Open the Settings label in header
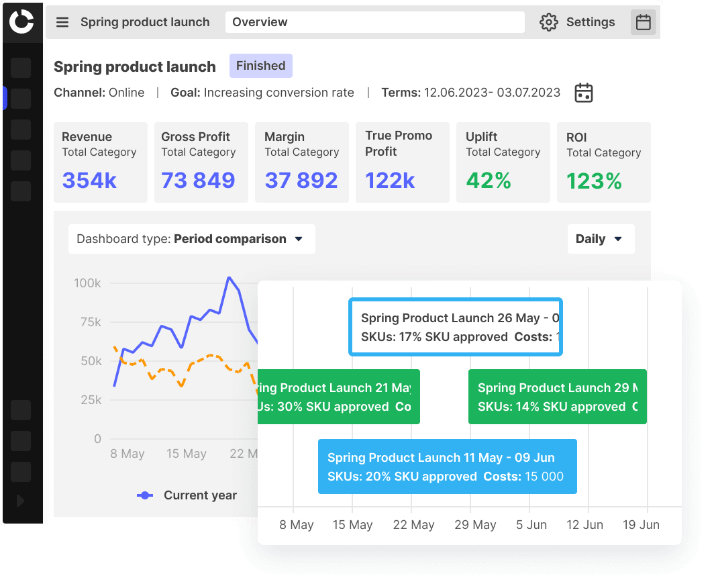This screenshot has height=588, width=714. click(591, 22)
